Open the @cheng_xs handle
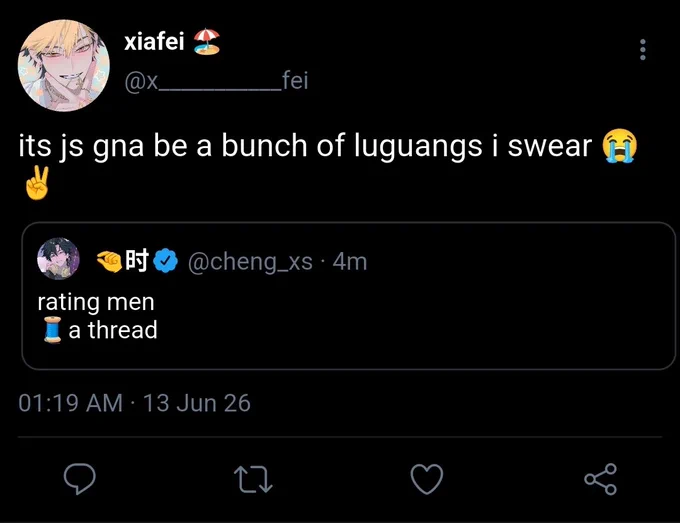This screenshot has width=680, height=523. click(x=250, y=262)
